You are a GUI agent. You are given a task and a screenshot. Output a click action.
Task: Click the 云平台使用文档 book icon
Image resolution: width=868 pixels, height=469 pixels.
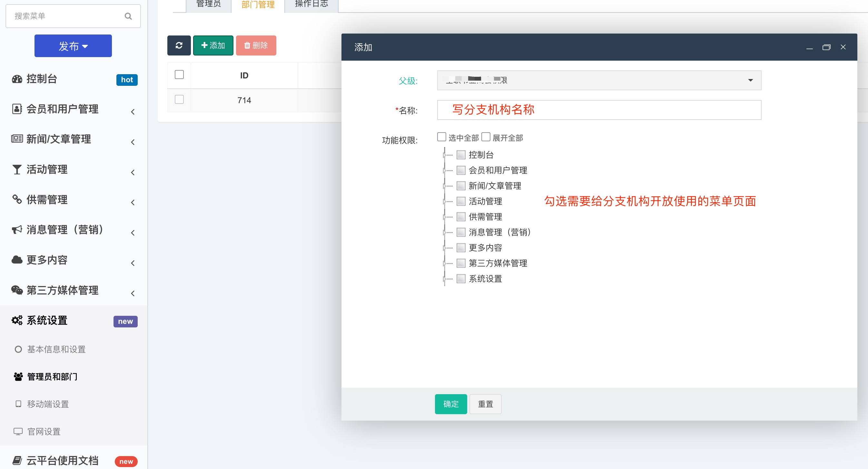point(17,460)
